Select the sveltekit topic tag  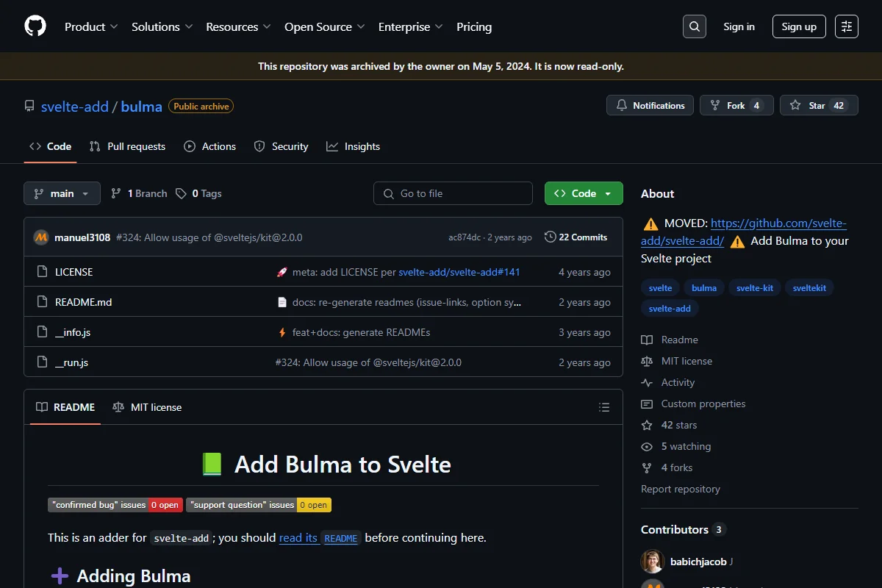(809, 287)
